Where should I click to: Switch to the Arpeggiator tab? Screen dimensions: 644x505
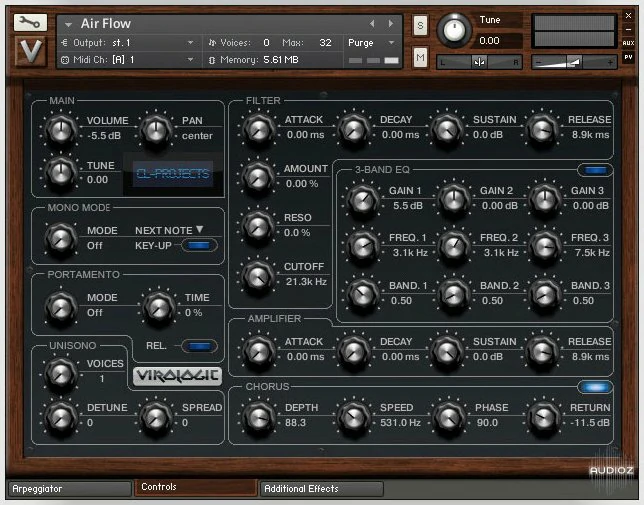pos(70,489)
